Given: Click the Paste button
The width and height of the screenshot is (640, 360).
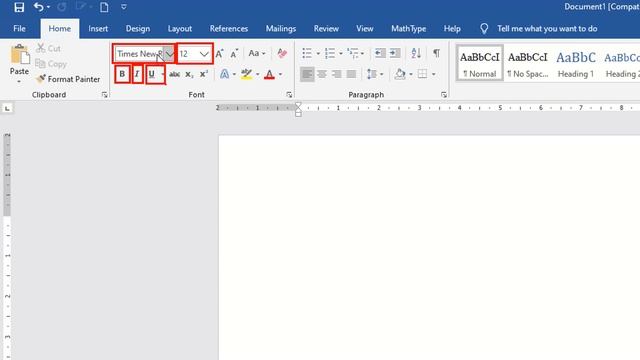Looking at the screenshot, I should point(19,63).
